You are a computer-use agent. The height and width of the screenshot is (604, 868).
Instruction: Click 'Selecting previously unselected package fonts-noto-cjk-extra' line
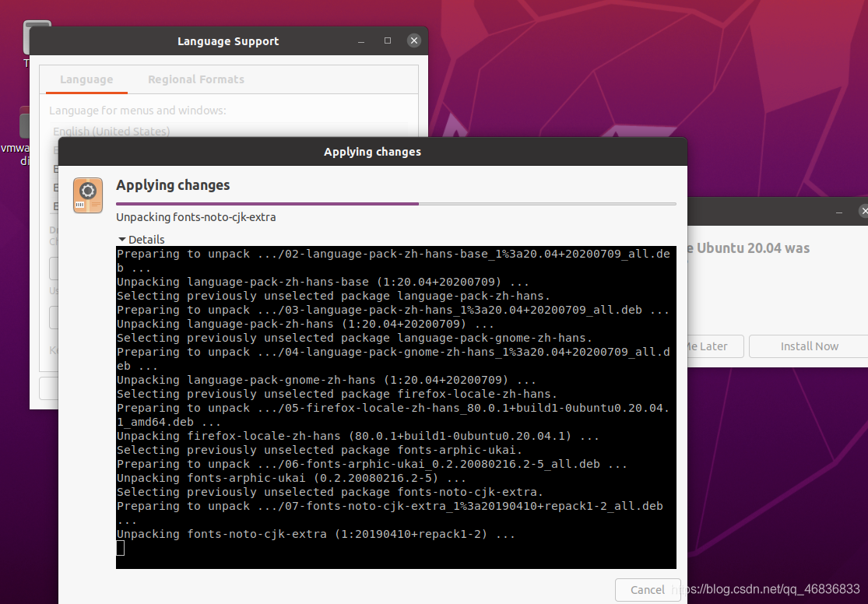[329, 492]
